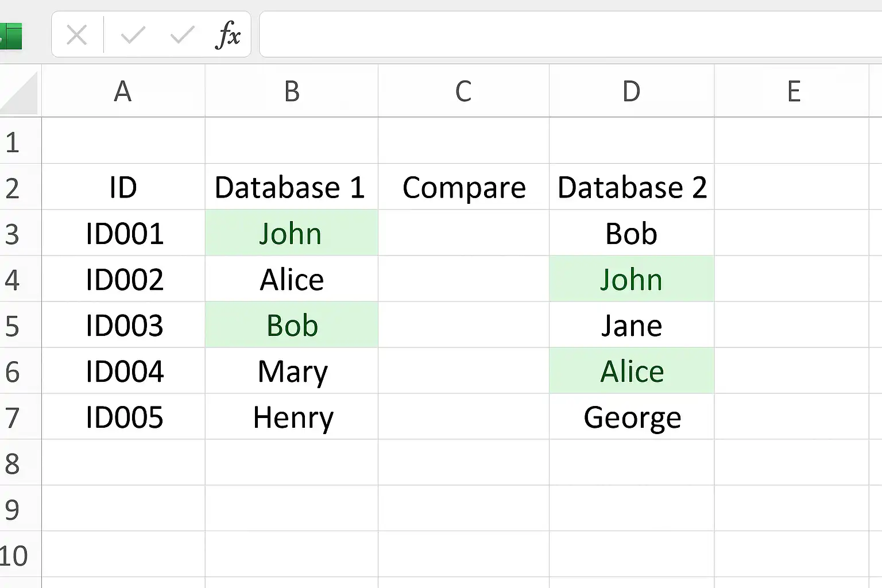
Task: Click the Cancel X icon in formula bar
Action: point(76,36)
